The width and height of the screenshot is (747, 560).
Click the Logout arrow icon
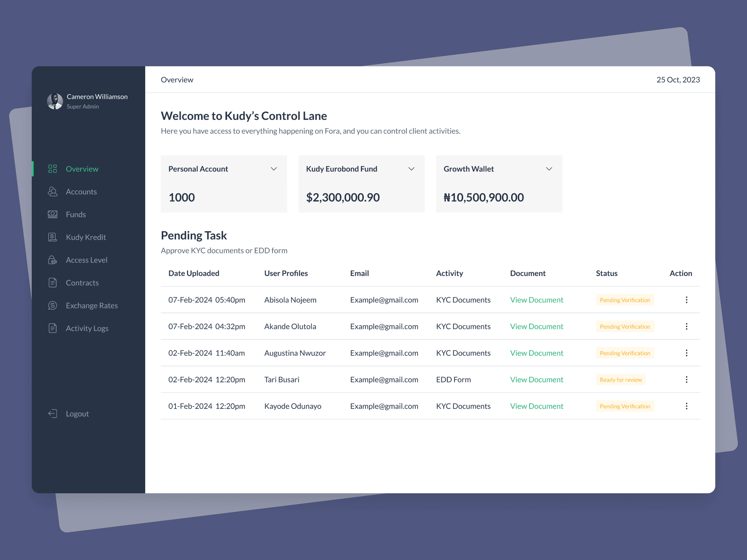click(x=53, y=413)
